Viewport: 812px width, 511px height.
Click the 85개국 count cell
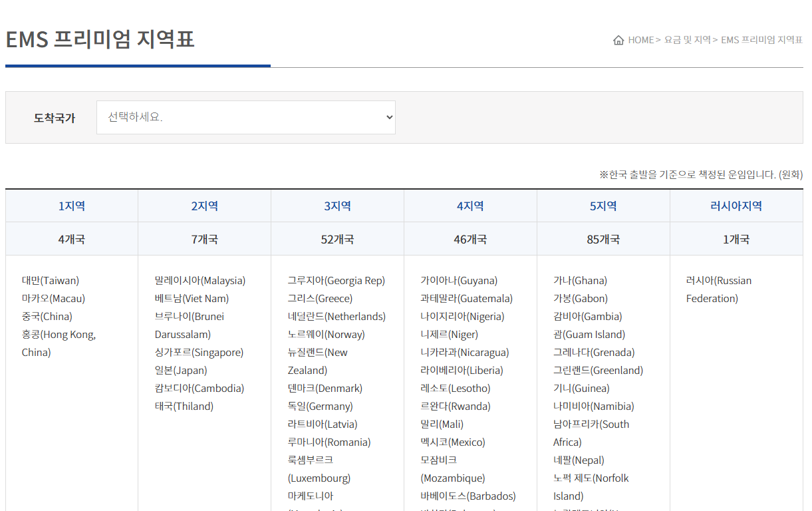[603, 239]
